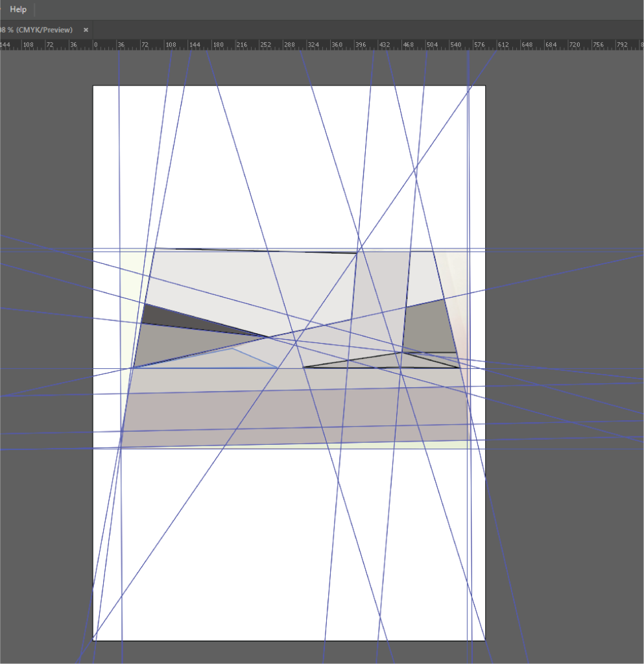Click the 792 mark on the horizontal ruler
644x664 pixels.
click(622, 45)
